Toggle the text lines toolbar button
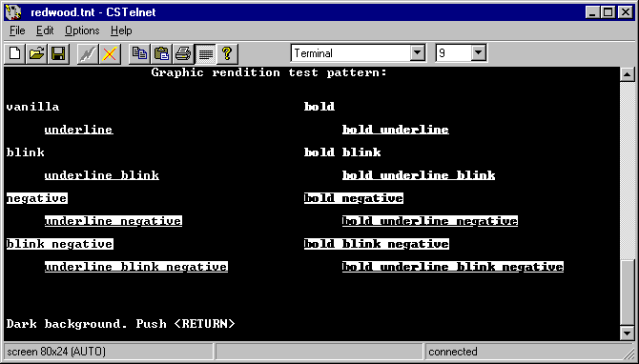 205,53
